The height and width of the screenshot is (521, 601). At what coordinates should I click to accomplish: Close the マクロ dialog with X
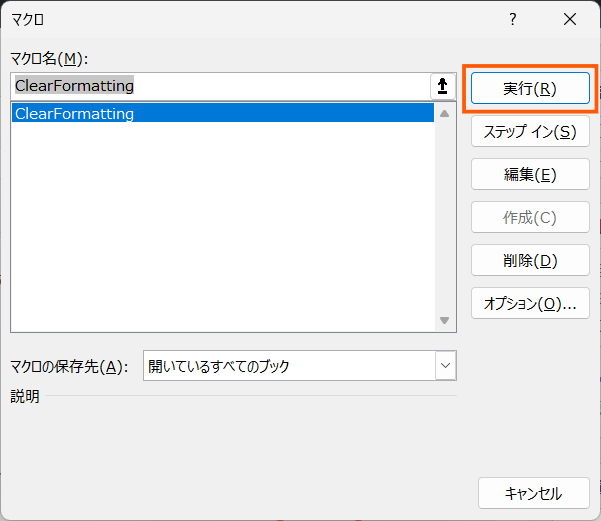pyautogui.click(x=570, y=19)
